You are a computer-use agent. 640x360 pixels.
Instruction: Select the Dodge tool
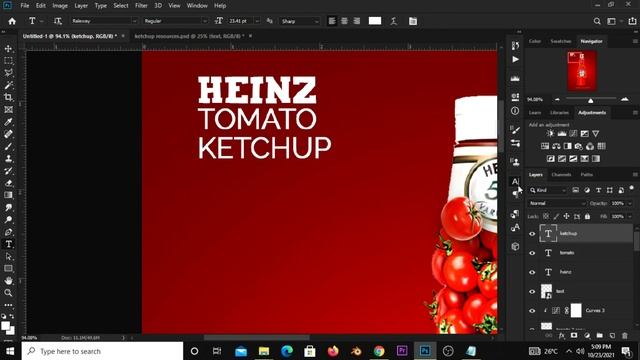click(8, 220)
